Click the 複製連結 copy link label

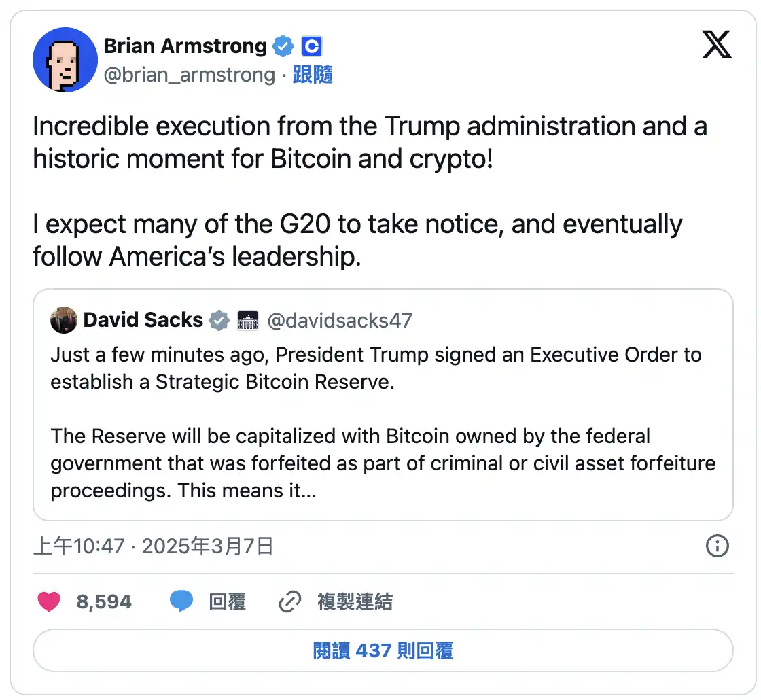355,601
